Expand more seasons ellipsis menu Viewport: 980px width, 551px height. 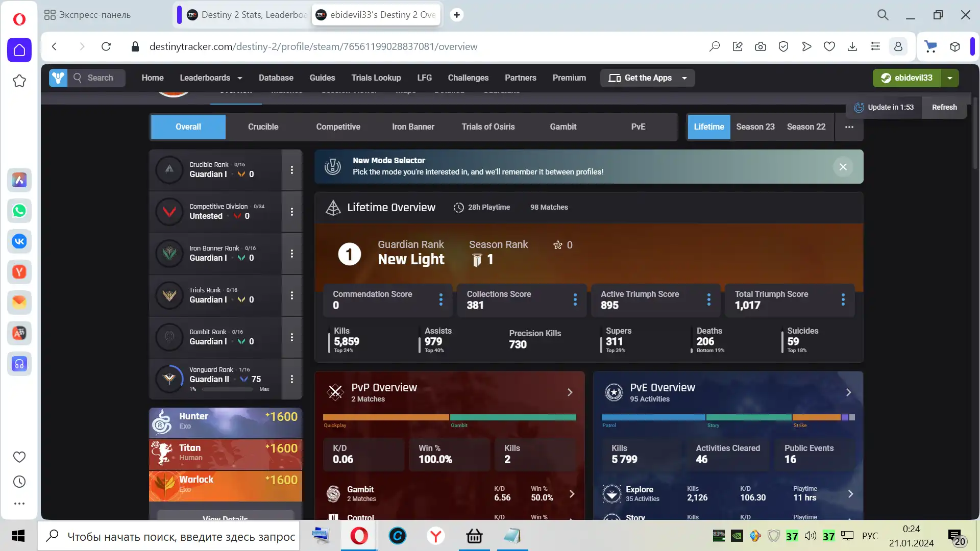pos(849,127)
